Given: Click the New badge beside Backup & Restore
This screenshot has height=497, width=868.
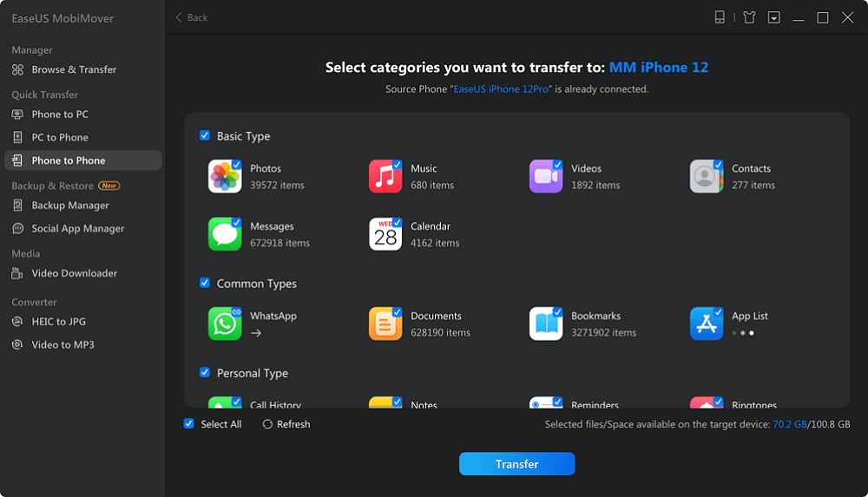Looking at the screenshot, I should tap(109, 186).
